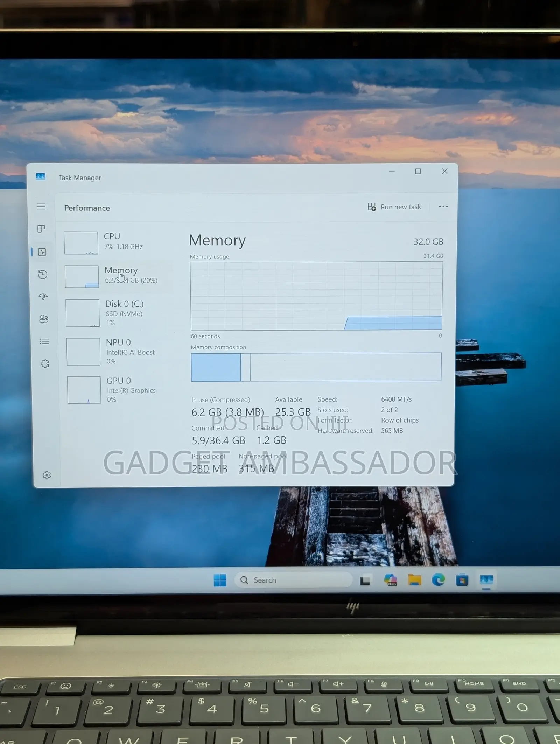Open the Windows Start menu
The height and width of the screenshot is (744, 560).
220,580
